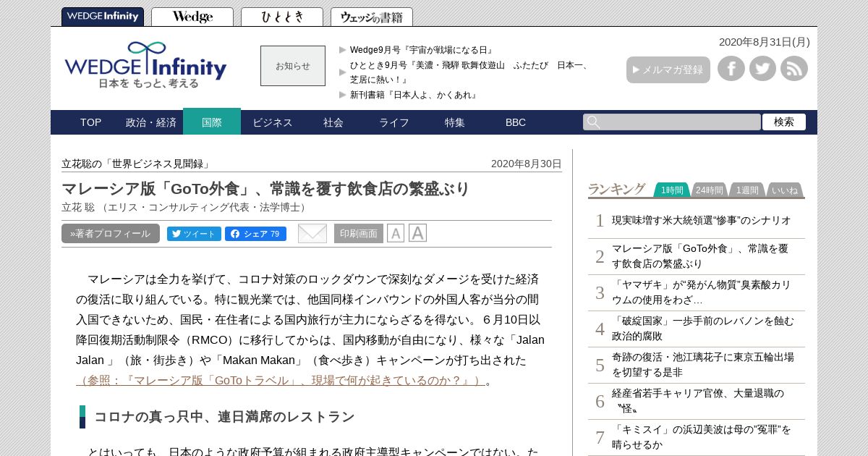Open ライフ navigation item
This screenshot has height=456, width=868.
click(394, 122)
